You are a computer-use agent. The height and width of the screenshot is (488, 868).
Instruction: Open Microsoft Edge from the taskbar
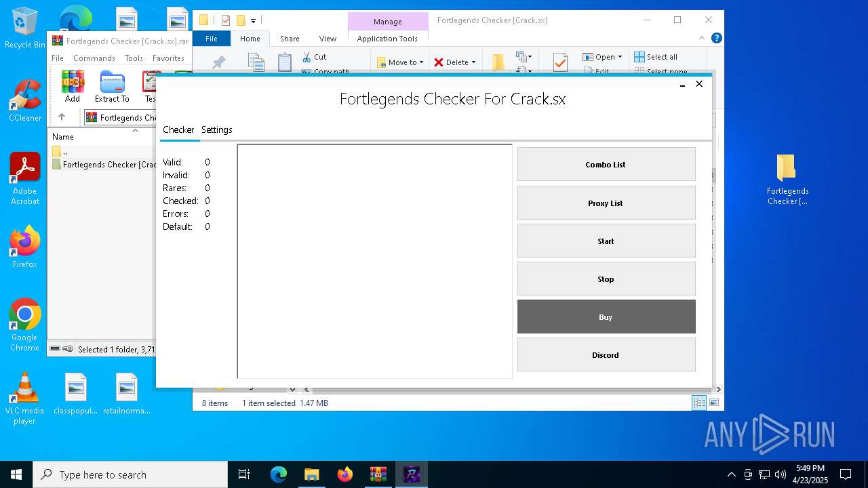[x=279, y=474]
